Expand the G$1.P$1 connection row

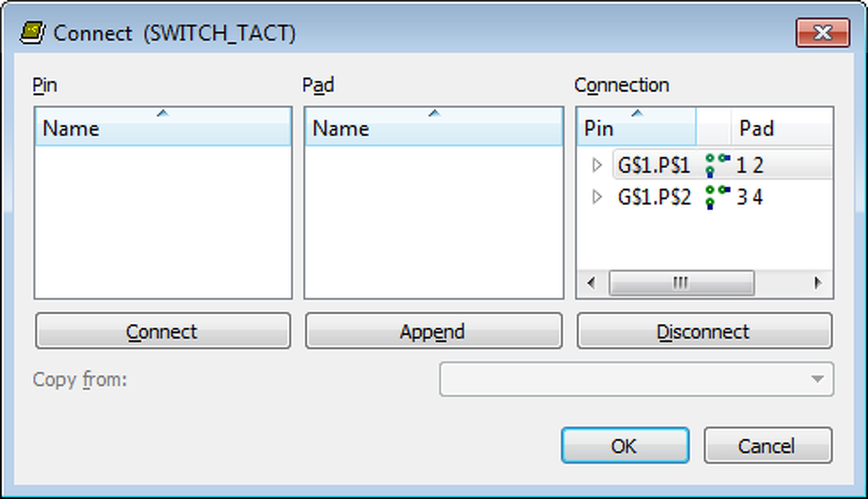click(597, 165)
